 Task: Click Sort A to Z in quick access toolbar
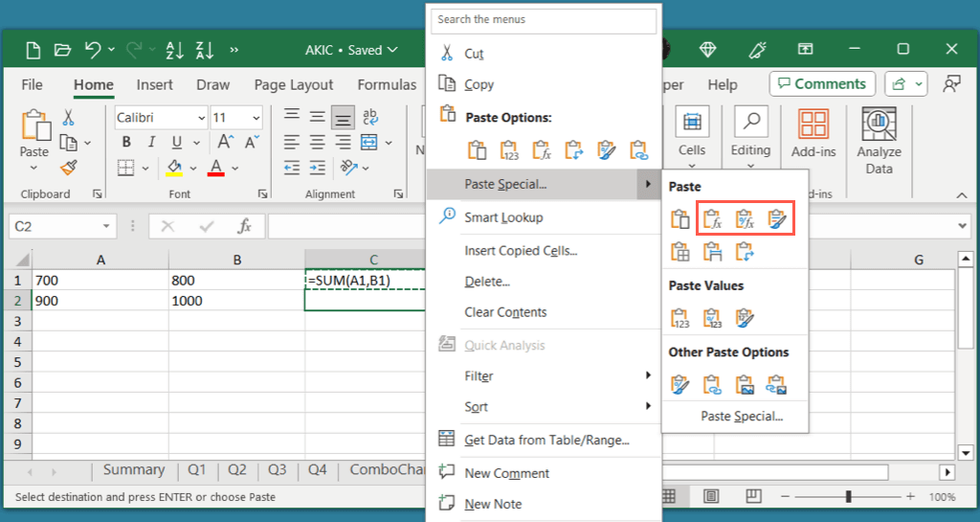click(175, 50)
